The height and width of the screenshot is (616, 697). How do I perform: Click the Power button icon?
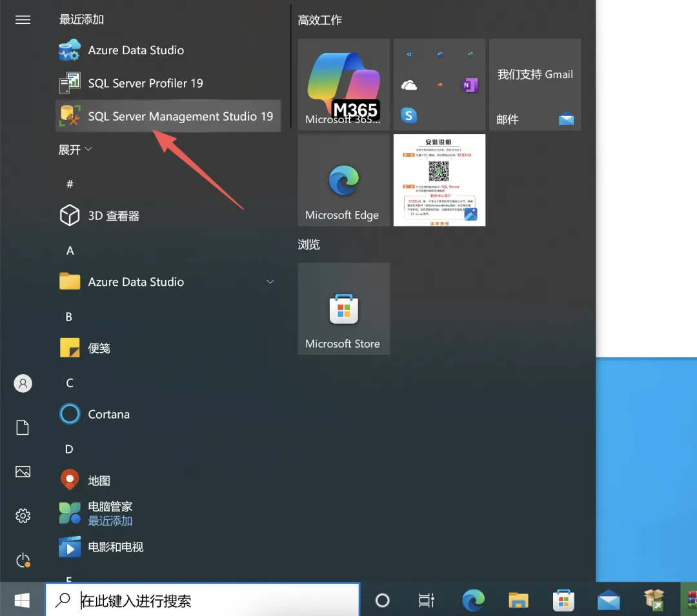(23, 560)
